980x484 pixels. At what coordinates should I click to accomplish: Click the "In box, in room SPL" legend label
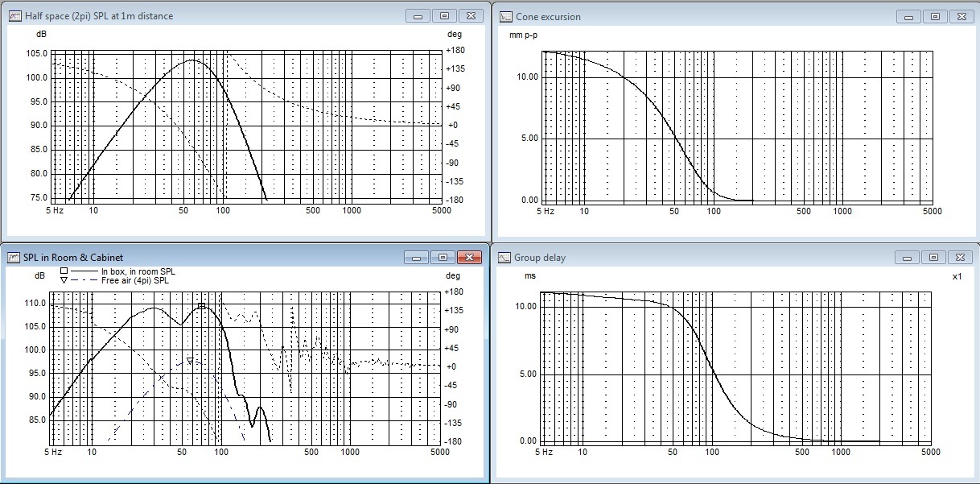point(138,271)
